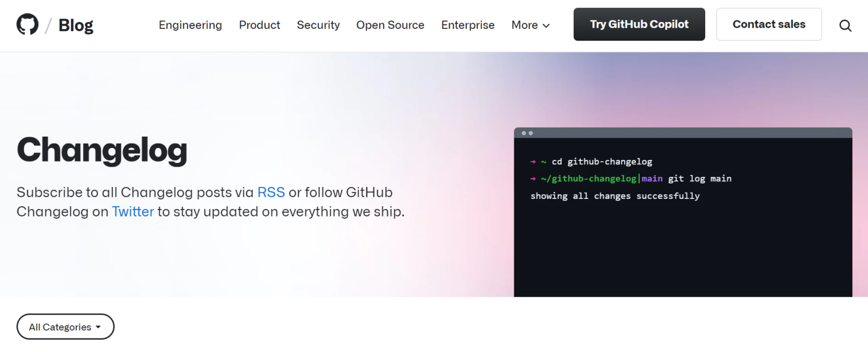Click inside the terminal mockup showing git log
The height and width of the screenshot is (352, 868).
coord(678,215)
